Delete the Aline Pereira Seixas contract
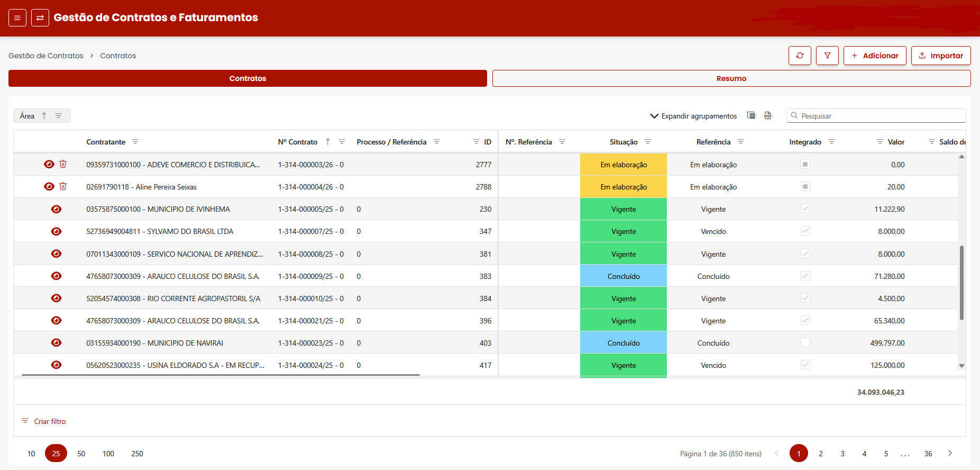This screenshot has height=470, width=980. coord(63,186)
